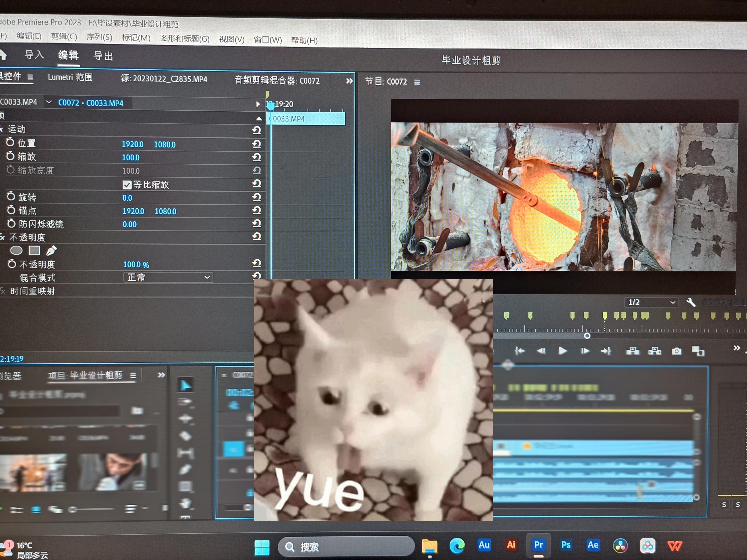The image size is (747, 560).
Task: Switch to the 导出 workspace
Action: tap(103, 56)
